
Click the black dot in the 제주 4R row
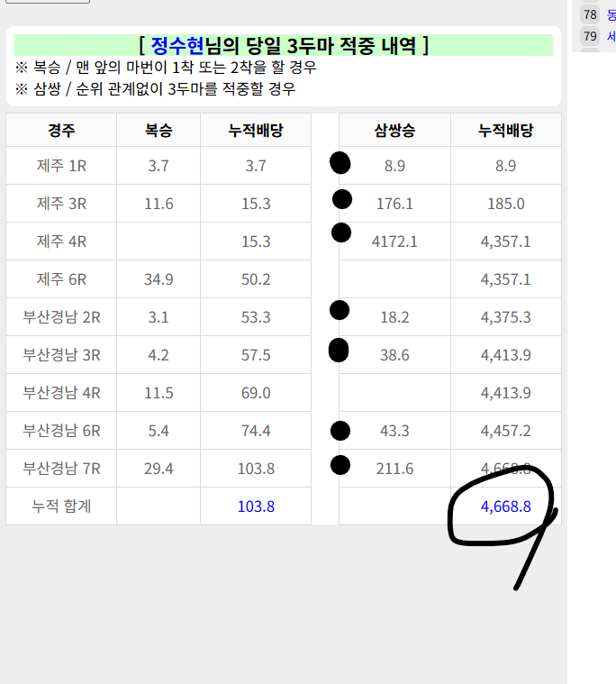tap(341, 233)
